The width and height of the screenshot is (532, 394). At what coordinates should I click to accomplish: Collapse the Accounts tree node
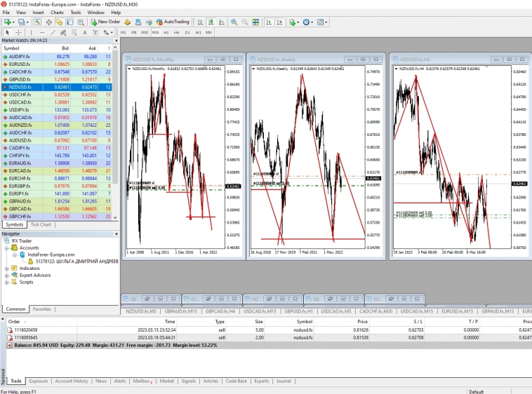6,247
